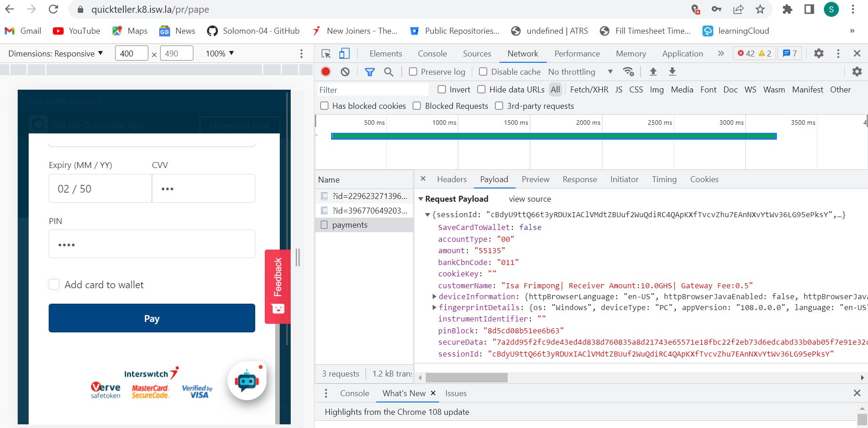The width and height of the screenshot is (868, 428).
Task: Switch to the Response tab
Action: [580, 179]
